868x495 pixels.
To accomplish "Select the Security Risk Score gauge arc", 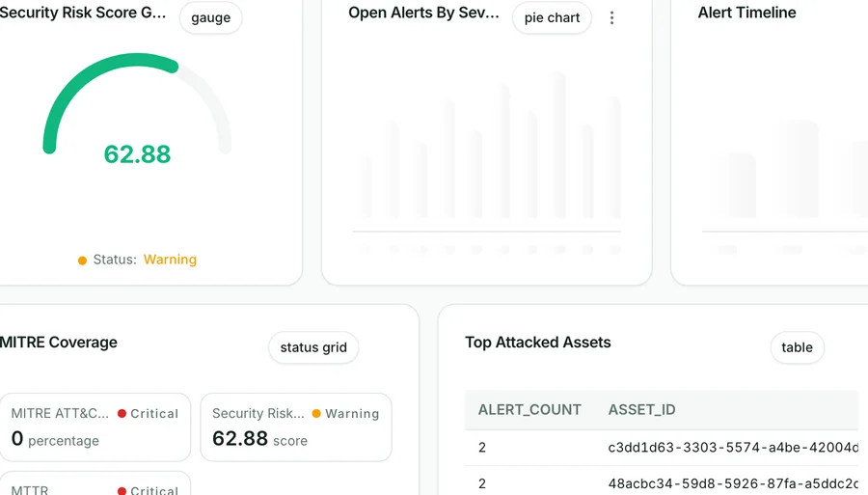I will pyautogui.click(x=137, y=103).
